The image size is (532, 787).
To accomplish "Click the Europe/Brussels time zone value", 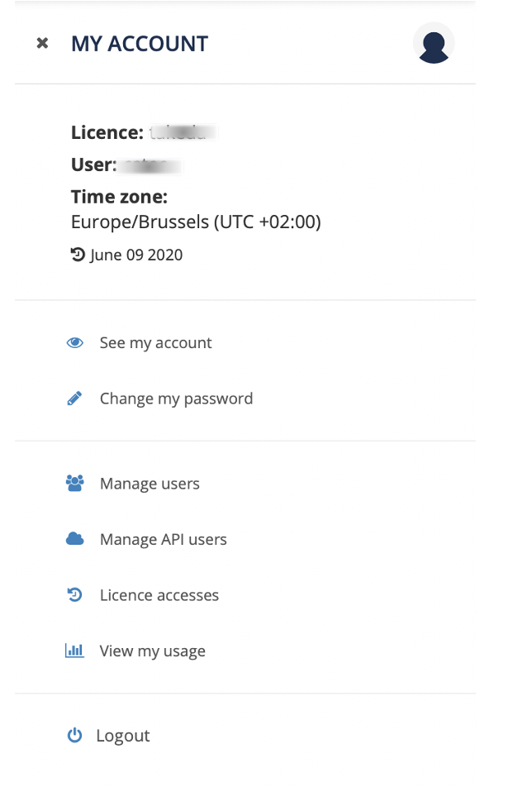I will (x=196, y=222).
